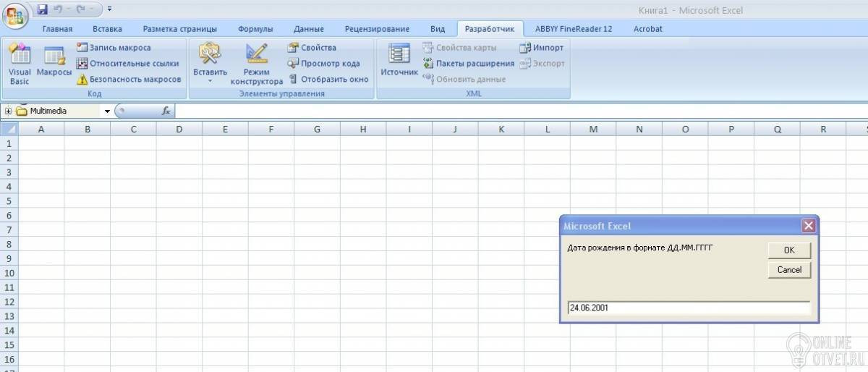The height and width of the screenshot is (372, 868).
Task: Close the Microsoft Excel input dialog
Action: pos(808,226)
